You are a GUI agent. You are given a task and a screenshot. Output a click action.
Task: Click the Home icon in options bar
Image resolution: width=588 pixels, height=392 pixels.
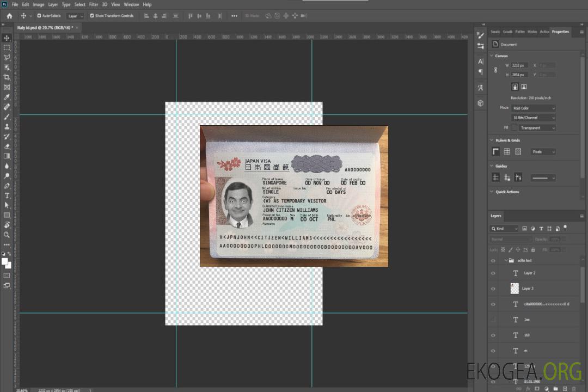(9, 16)
